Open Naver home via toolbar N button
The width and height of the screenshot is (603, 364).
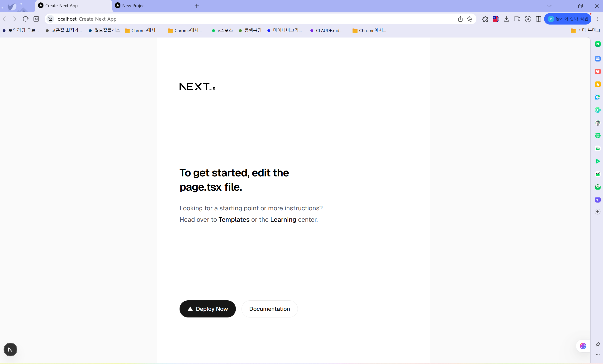click(x=36, y=19)
